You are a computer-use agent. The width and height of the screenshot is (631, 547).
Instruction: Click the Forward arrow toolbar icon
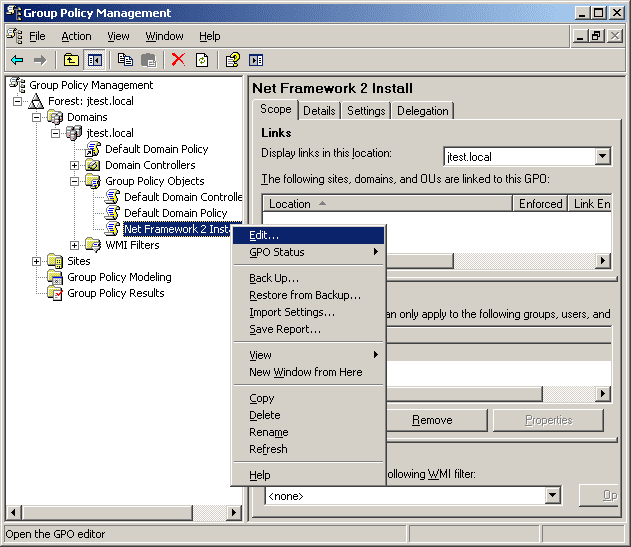coord(40,60)
